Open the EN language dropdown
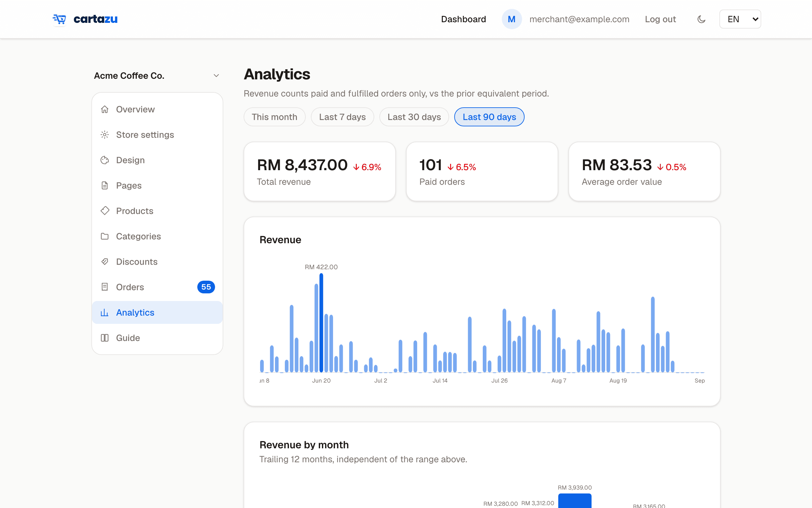 (x=740, y=19)
